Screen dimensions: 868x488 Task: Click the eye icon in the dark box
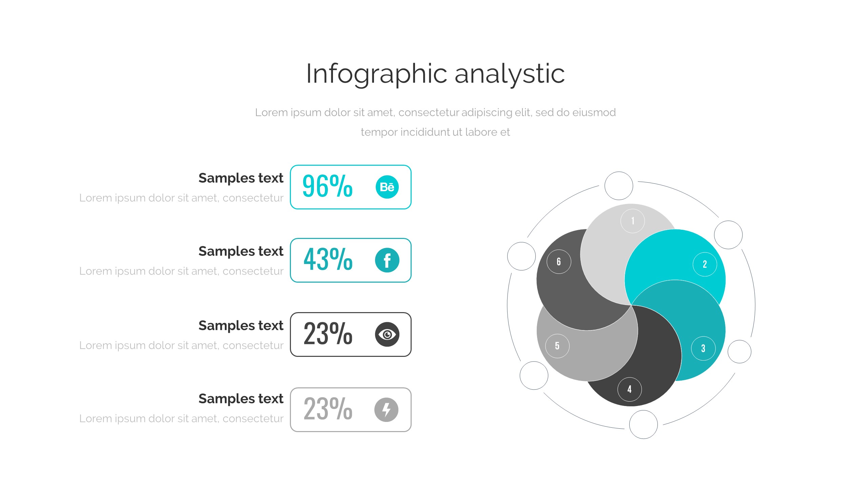coord(387,334)
